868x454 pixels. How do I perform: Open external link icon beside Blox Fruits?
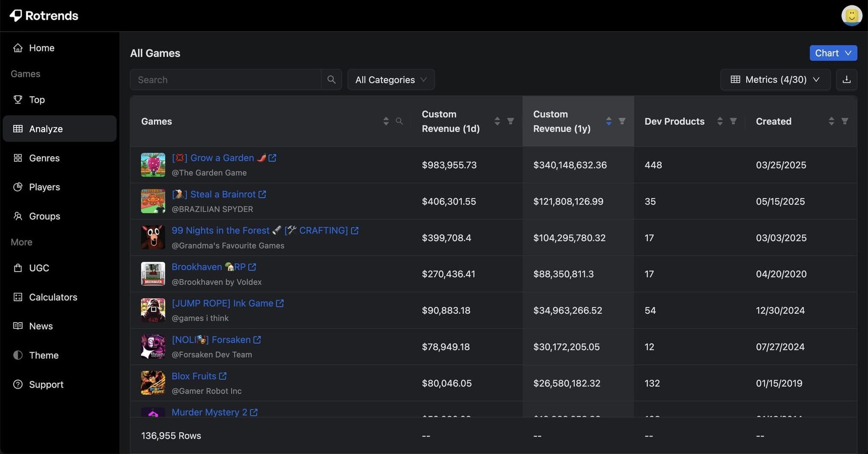click(x=223, y=376)
